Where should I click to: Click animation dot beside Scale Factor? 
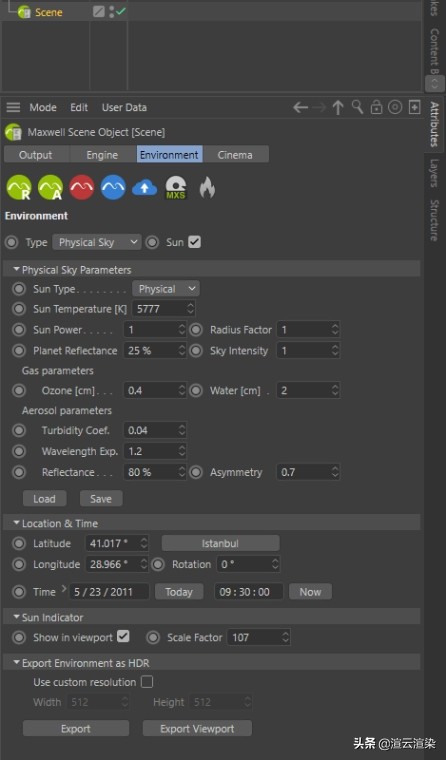click(x=153, y=637)
